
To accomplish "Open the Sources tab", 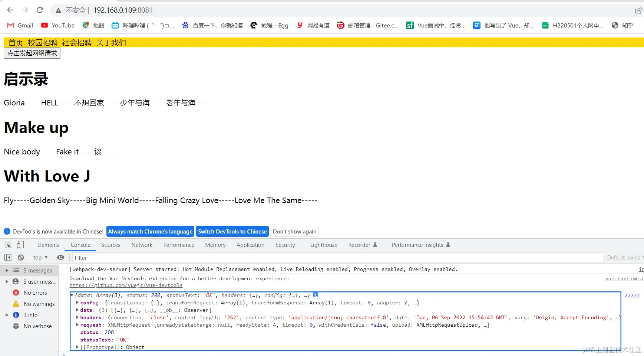I will click(x=111, y=245).
